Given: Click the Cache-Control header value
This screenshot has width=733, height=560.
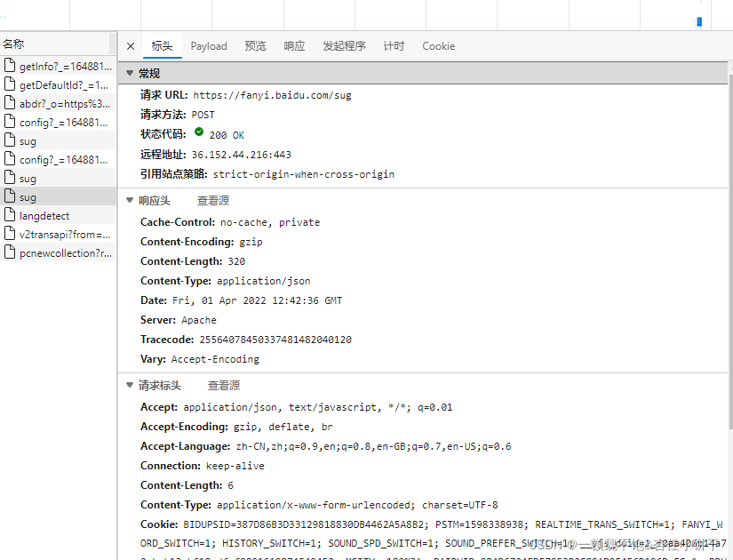Looking at the screenshot, I should tap(270, 223).
